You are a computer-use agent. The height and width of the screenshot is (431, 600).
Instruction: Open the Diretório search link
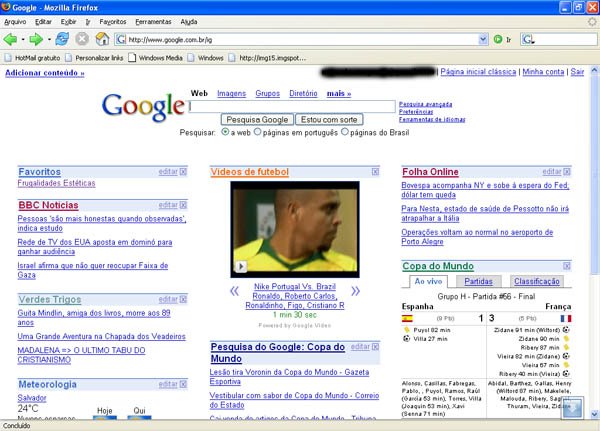coord(303,93)
